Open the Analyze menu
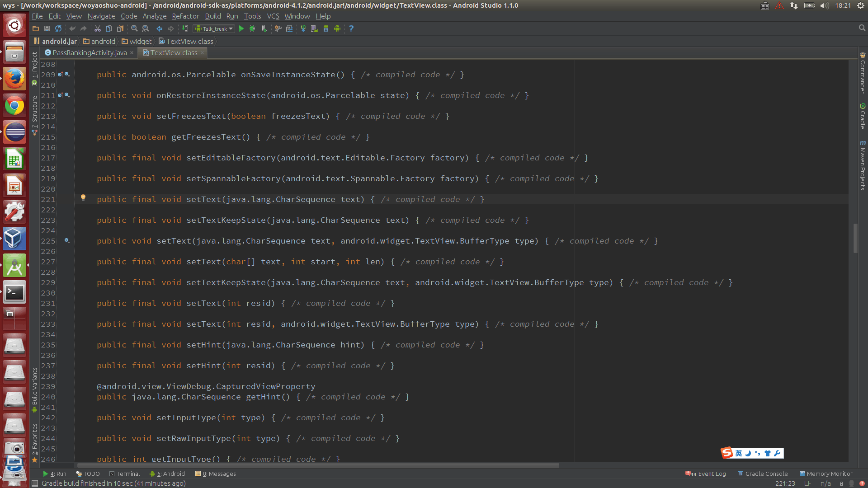This screenshot has width=868, height=488. coord(155,16)
